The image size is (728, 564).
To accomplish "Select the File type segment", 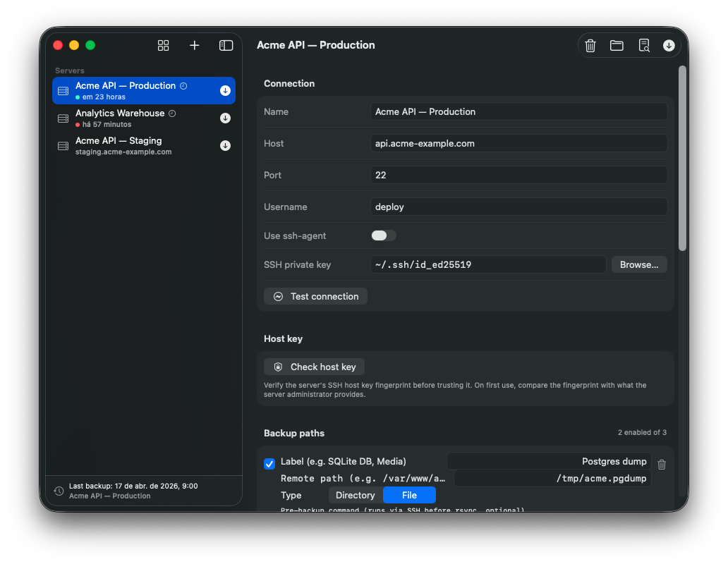I will pyautogui.click(x=409, y=495).
